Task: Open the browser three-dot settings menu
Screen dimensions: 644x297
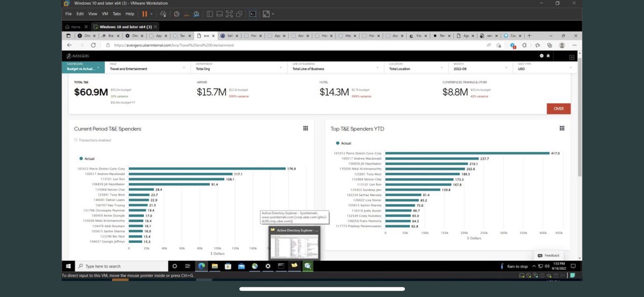Action: (x=574, y=46)
